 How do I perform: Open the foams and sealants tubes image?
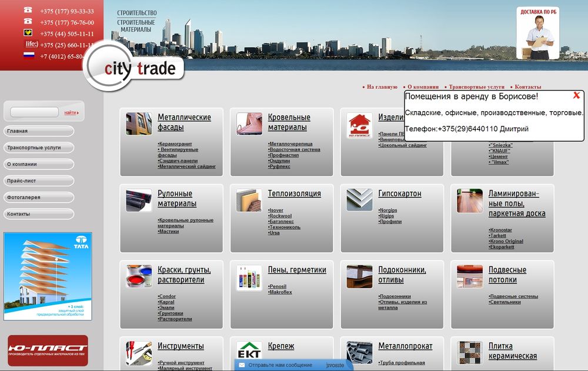249,278
